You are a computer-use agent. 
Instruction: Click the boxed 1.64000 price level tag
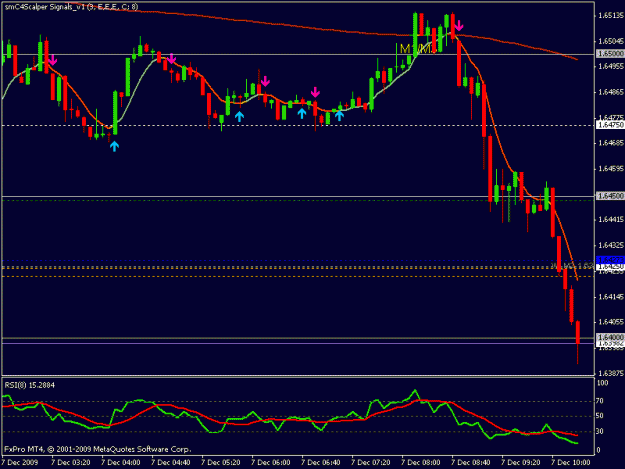610,337
